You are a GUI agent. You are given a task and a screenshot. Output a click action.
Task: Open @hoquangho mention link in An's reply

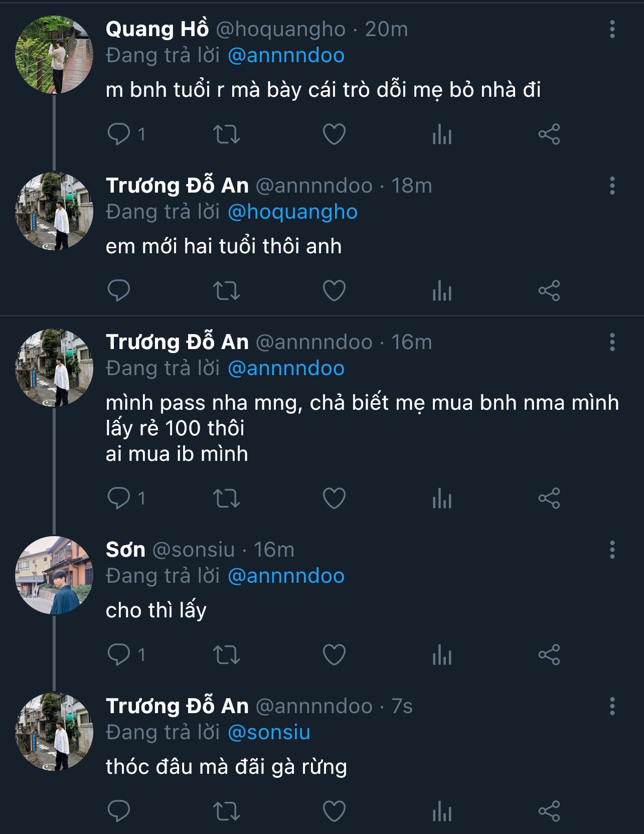(x=292, y=212)
